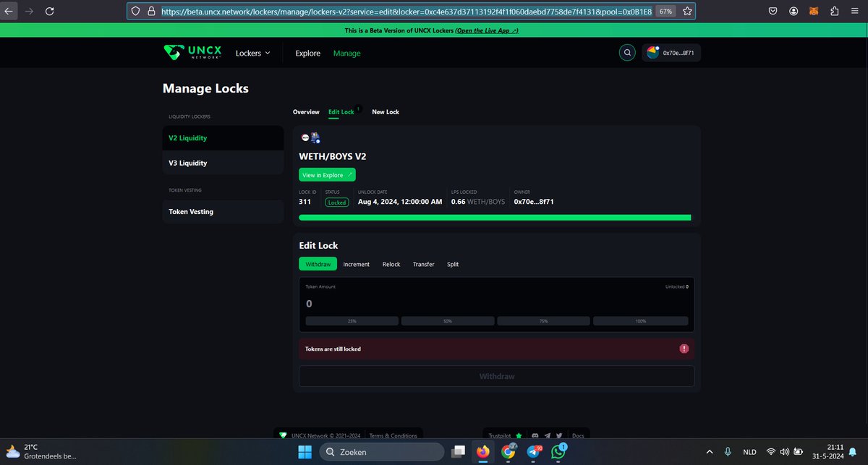The image size is (868, 465).
Task: Open the Discord icon in the footer
Action: [x=535, y=435]
